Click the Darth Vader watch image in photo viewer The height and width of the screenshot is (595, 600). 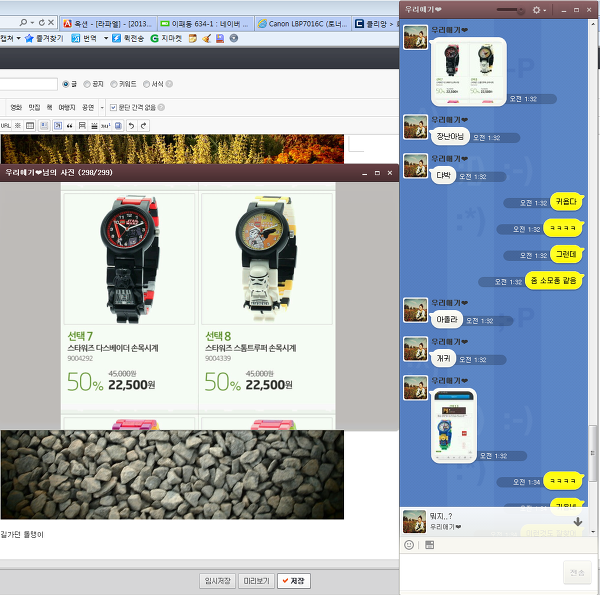[129, 259]
